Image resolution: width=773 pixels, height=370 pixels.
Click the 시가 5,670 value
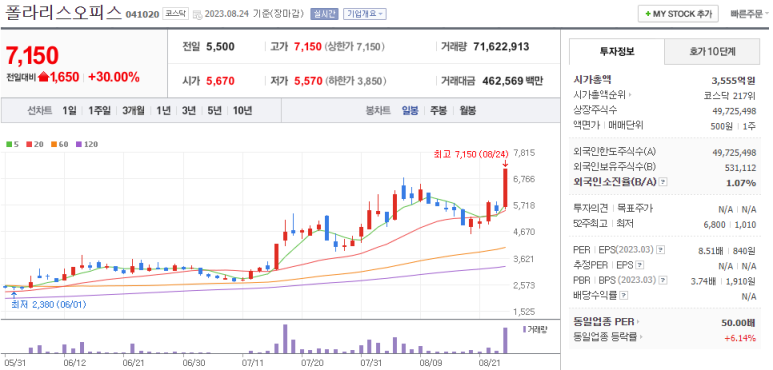pyautogui.click(x=220, y=81)
